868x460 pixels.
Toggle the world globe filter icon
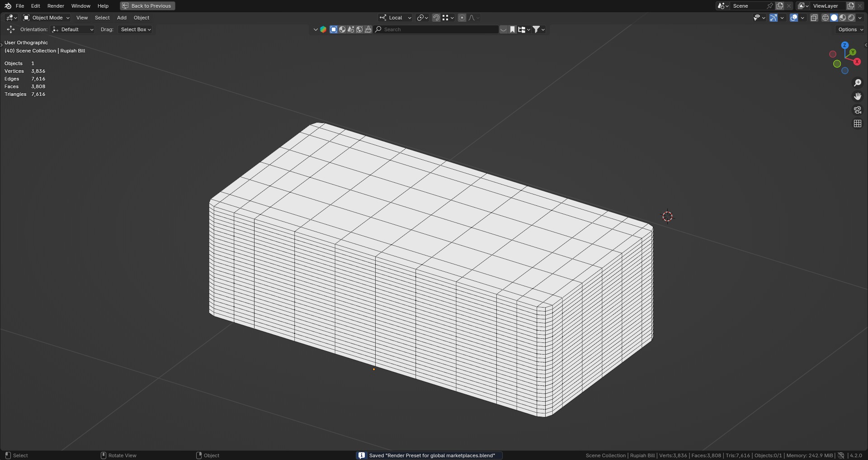359,29
